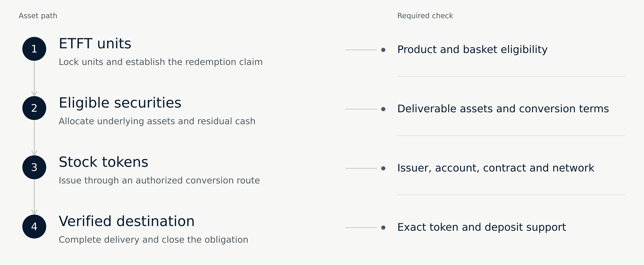Click the step 2 numbered circle
The height and width of the screenshot is (265, 644).
pos(34,108)
